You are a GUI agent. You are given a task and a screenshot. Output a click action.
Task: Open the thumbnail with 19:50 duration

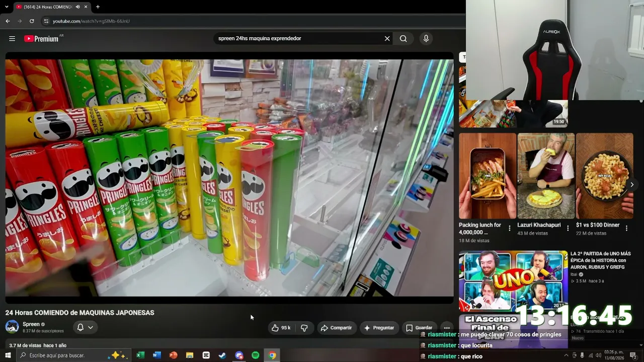coord(513,114)
